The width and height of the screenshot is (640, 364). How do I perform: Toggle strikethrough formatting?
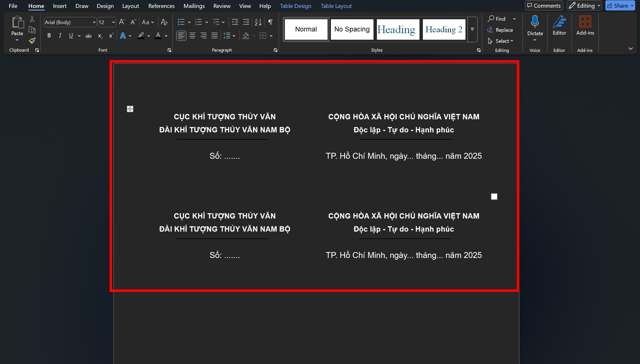[x=88, y=35]
